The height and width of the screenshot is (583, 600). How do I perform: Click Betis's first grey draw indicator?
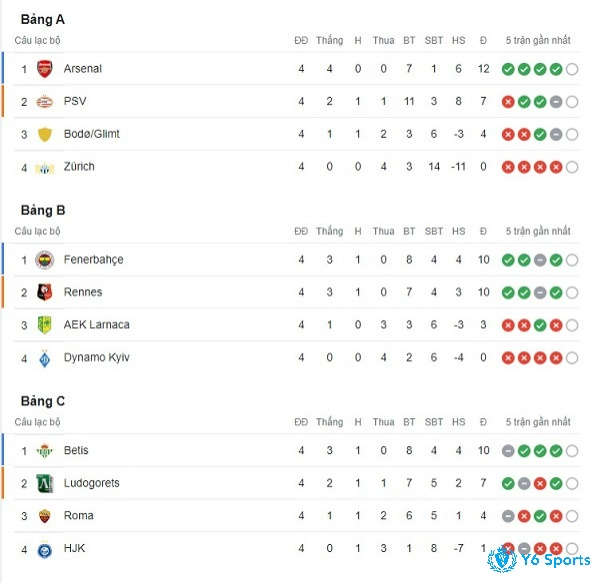508,451
